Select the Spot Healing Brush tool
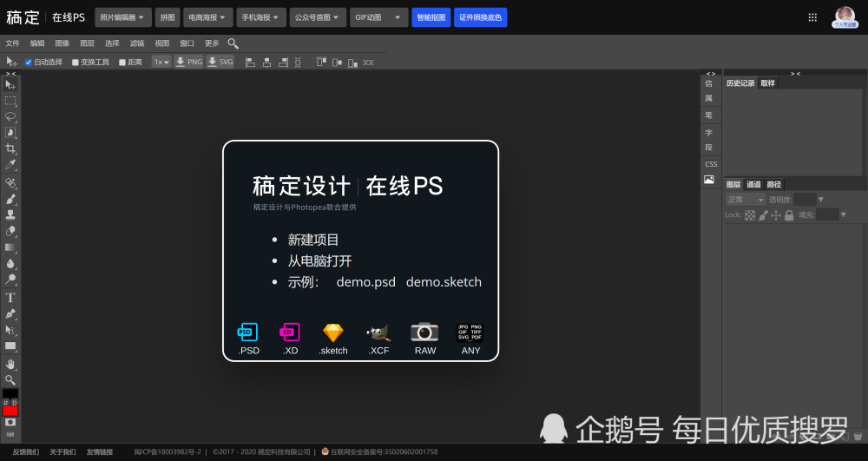Image resolution: width=868 pixels, height=461 pixels. click(x=10, y=182)
